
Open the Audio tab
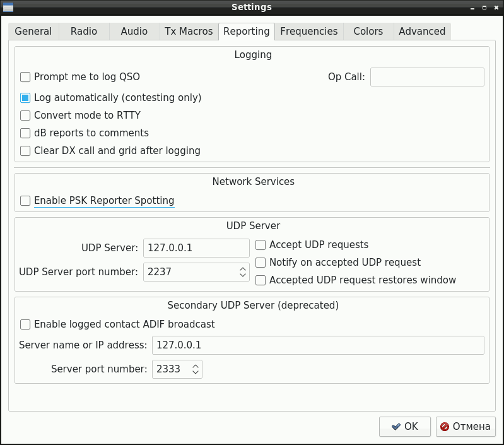click(x=134, y=32)
